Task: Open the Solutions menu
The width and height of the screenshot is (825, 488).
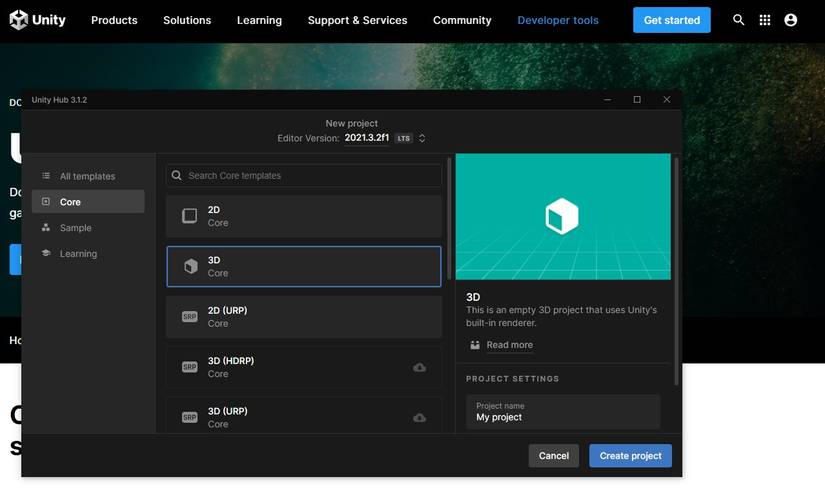Action: click(x=187, y=20)
